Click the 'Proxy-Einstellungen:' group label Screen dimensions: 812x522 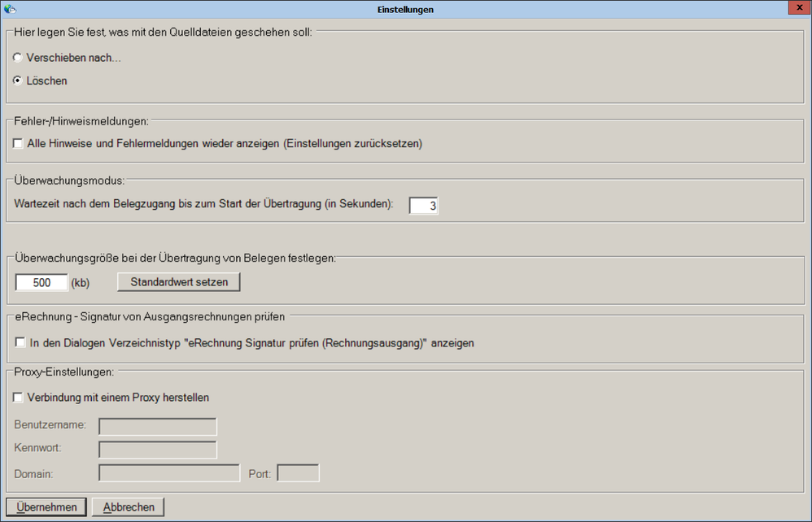click(63, 372)
